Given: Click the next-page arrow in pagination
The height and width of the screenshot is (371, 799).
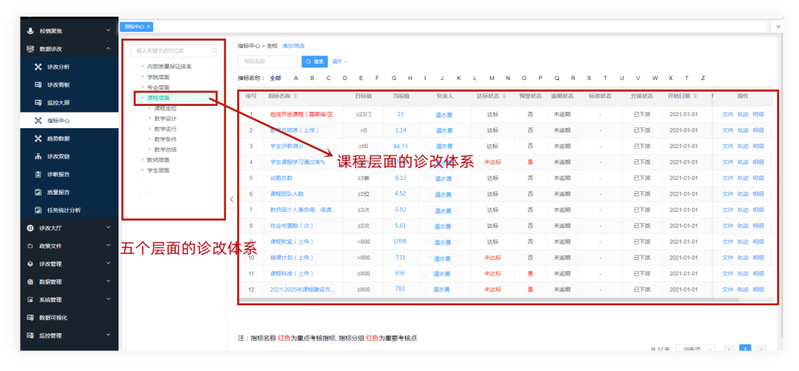Looking at the screenshot, I should coord(761,350).
